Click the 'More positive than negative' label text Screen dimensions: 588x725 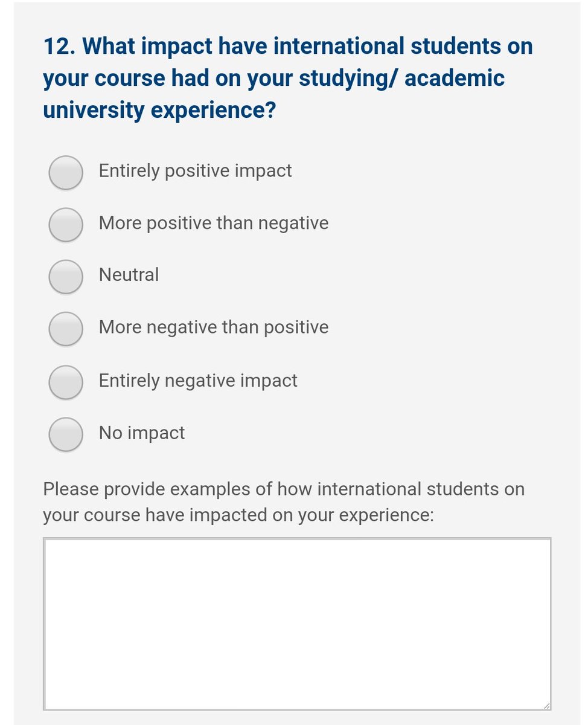click(214, 223)
